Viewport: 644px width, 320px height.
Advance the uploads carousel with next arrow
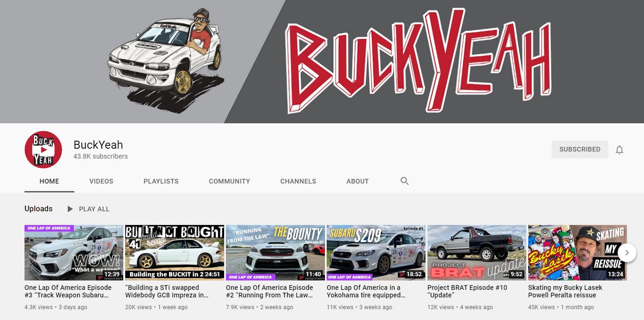point(627,253)
